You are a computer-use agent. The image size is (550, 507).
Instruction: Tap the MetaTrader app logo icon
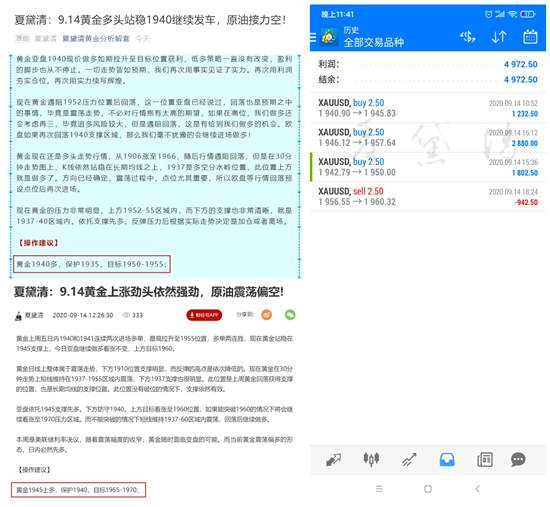[x=329, y=37]
